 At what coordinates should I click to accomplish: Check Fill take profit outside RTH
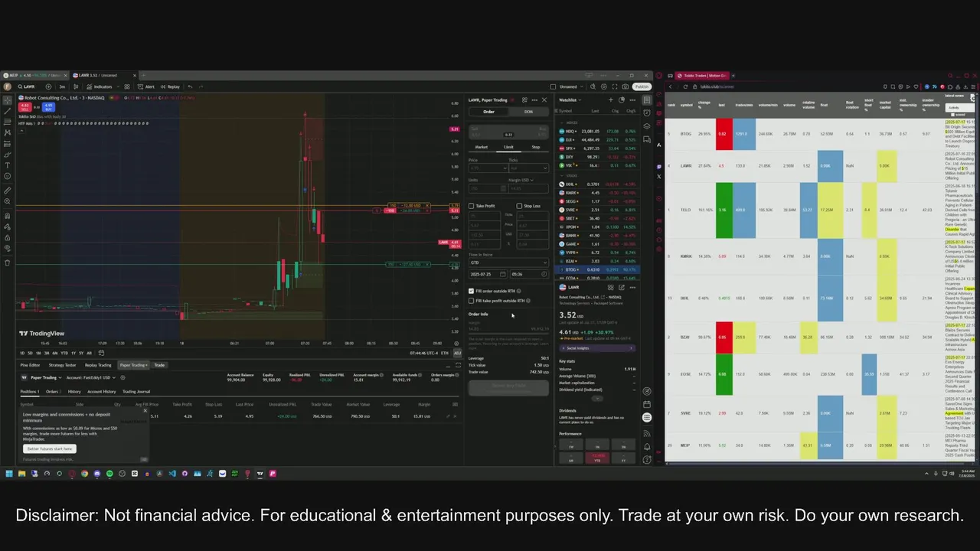(x=472, y=301)
